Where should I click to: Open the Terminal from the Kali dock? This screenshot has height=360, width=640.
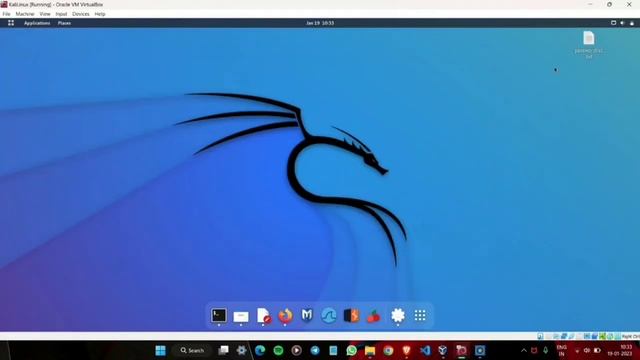point(219,316)
